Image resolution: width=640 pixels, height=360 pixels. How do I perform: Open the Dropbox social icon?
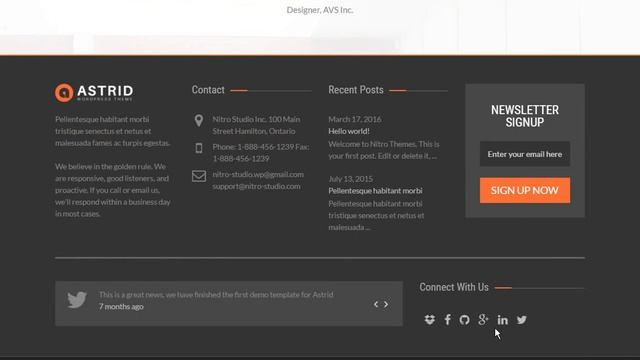pyautogui.click(x=429, y=320)
